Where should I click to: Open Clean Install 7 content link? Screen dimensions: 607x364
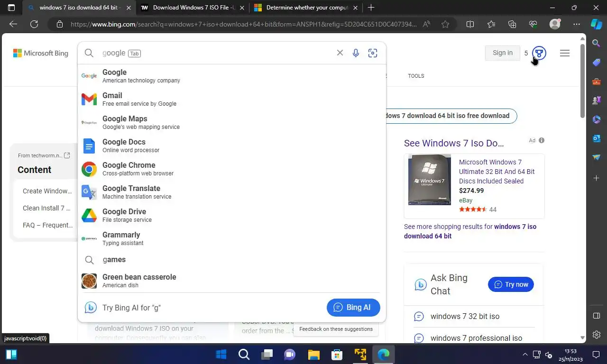tap(46, 208)
